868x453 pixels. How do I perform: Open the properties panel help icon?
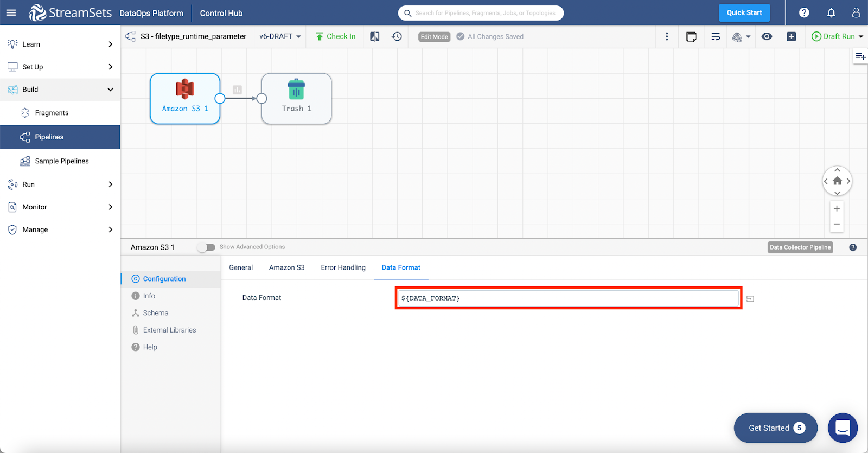[853, 247]
